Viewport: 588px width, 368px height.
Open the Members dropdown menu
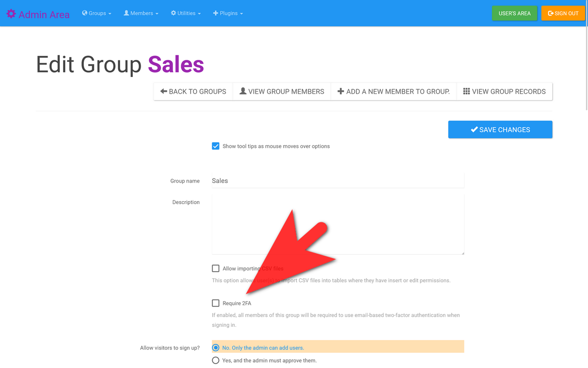(141, 13)
